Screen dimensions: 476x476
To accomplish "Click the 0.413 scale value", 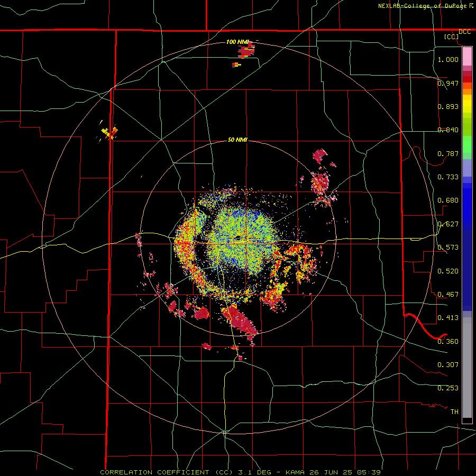I will 448,318.
